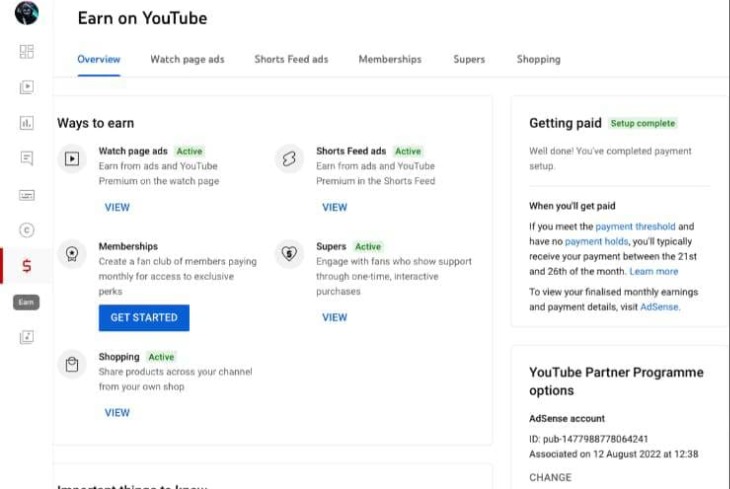Select the Supers tab
Image resolution: width=730 pixels, height=489 pixels.
[x=469, y=59]
